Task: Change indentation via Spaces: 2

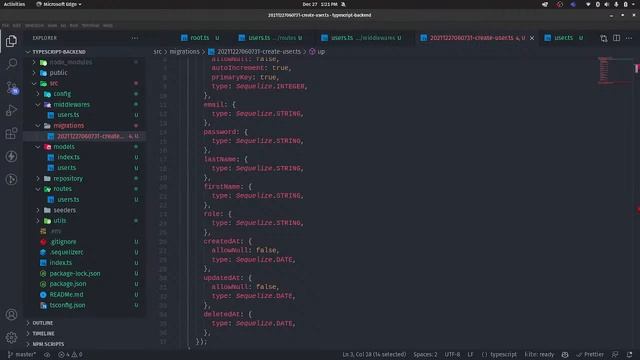Action: tap(425, 355)
